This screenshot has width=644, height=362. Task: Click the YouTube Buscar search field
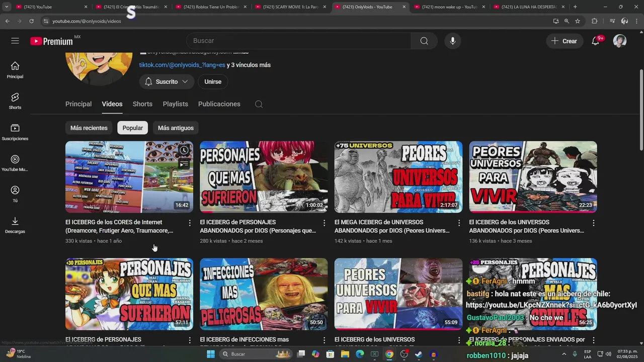pos(298,41)
